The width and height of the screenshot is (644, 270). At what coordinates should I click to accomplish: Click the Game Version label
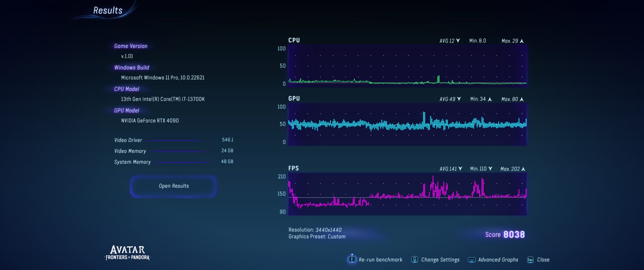click(131, 46)
